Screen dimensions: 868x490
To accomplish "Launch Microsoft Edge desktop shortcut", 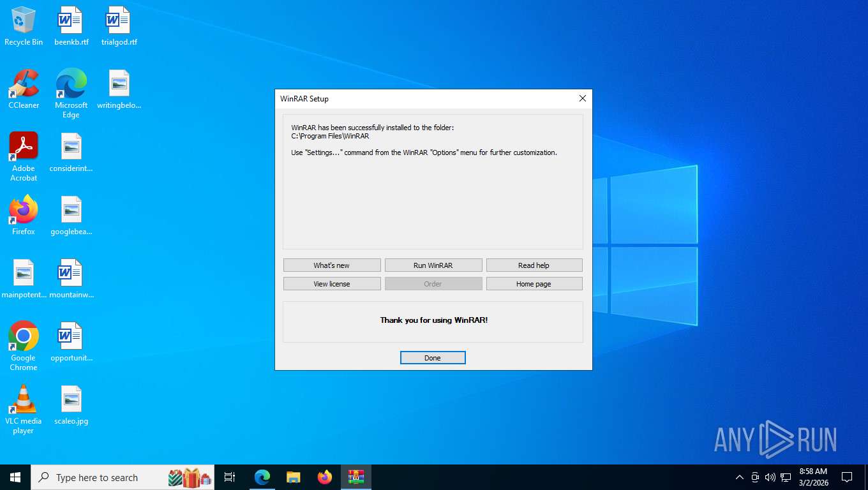I will [71, 94].
